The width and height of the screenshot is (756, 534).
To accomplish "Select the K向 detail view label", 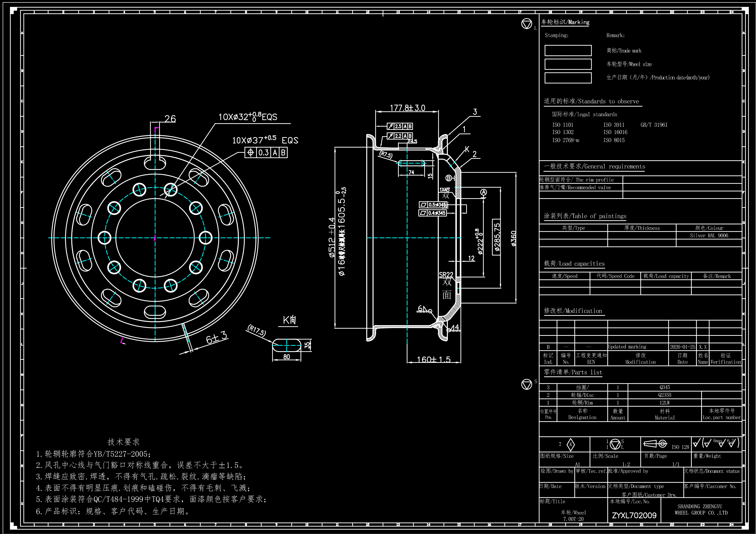I will pyautogui.click(x=289, y=320).
